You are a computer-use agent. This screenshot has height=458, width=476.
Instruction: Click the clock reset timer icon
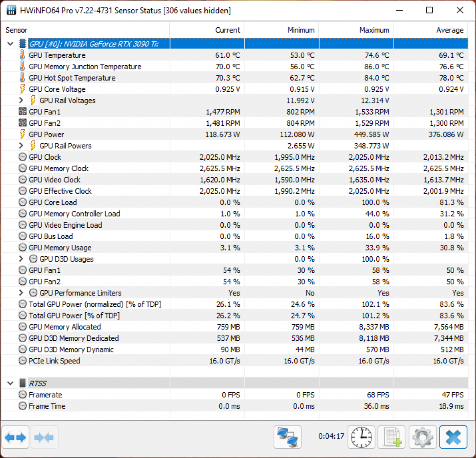click(361, 437)
